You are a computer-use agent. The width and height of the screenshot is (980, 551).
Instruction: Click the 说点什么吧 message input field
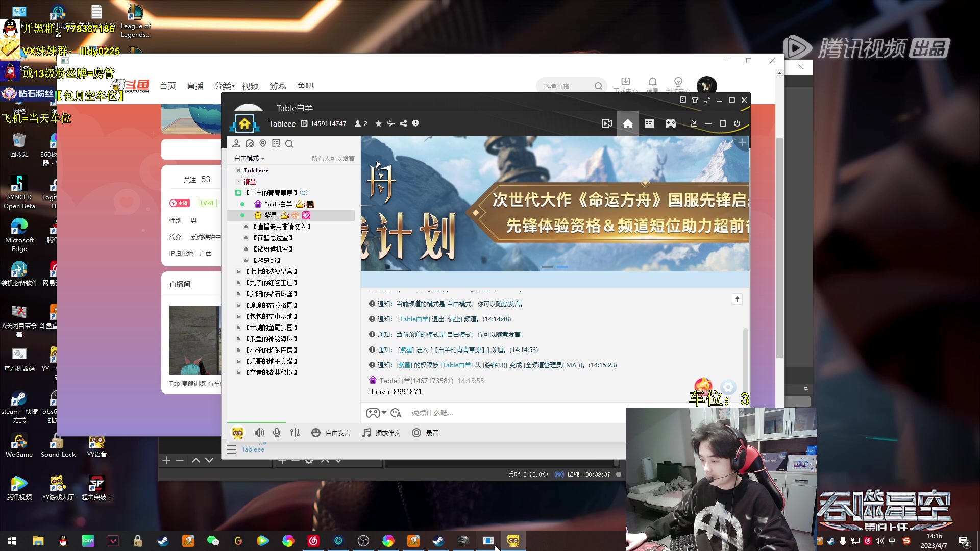tap(459, 413)
